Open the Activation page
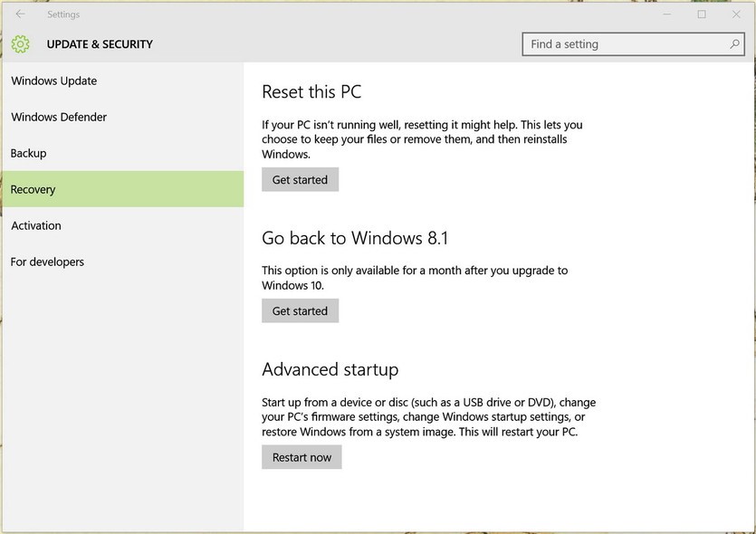Viewport: 756px width, 534px height. pyautogui.click(x=36, y=225)
